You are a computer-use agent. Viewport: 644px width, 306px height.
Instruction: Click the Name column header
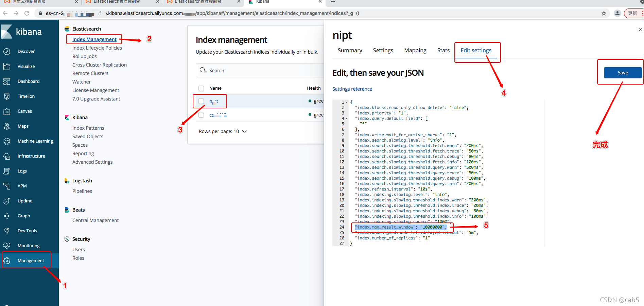(215, 88)
